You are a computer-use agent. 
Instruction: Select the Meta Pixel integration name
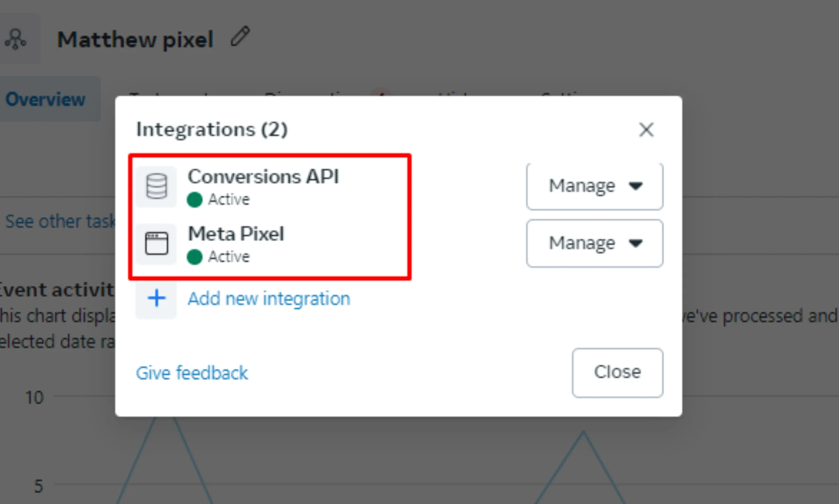[236, 234]
